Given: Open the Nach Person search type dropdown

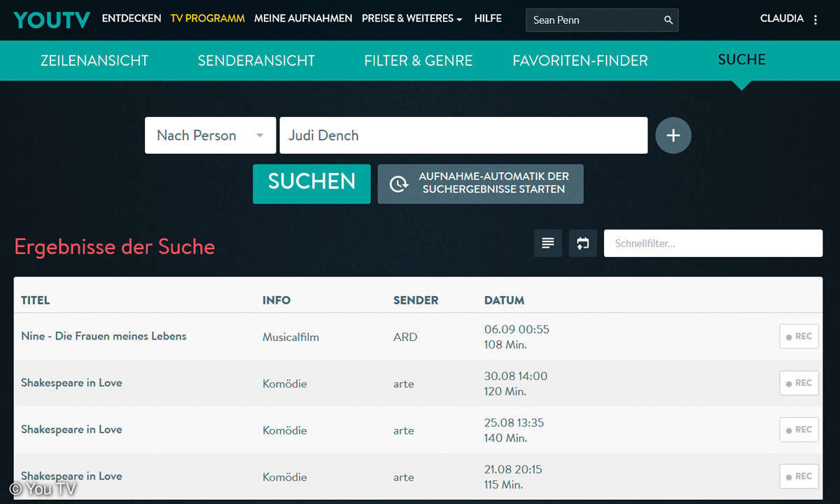Looking at the screenshot, I should (x=210, y=135).
